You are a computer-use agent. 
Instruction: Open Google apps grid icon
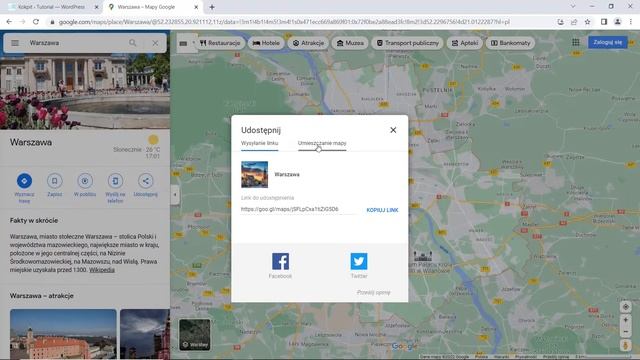(x=576, y=42)
